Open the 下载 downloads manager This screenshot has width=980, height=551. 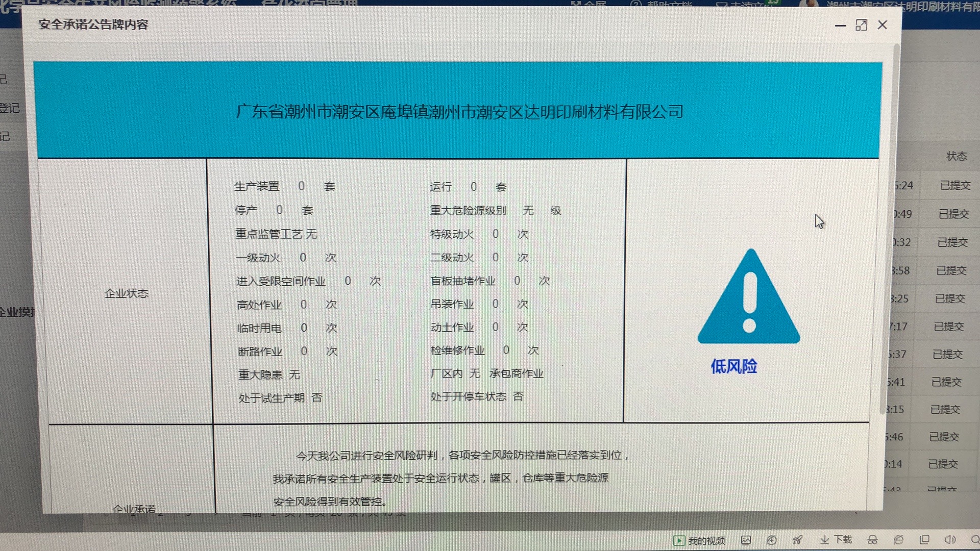click(x=836, y=540)
